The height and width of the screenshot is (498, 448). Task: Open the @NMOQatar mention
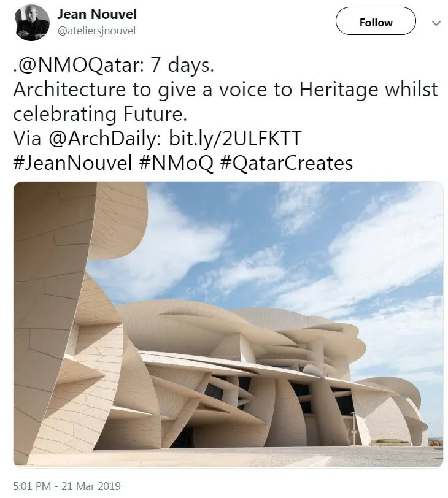pyautogui.click(x=79, y=65)
